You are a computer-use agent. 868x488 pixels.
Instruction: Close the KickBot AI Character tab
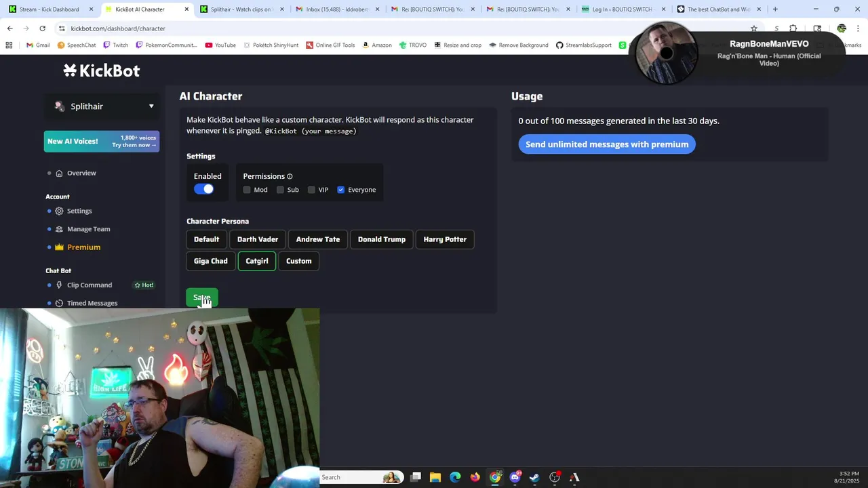pyautogui.click(x=185, y=9)
